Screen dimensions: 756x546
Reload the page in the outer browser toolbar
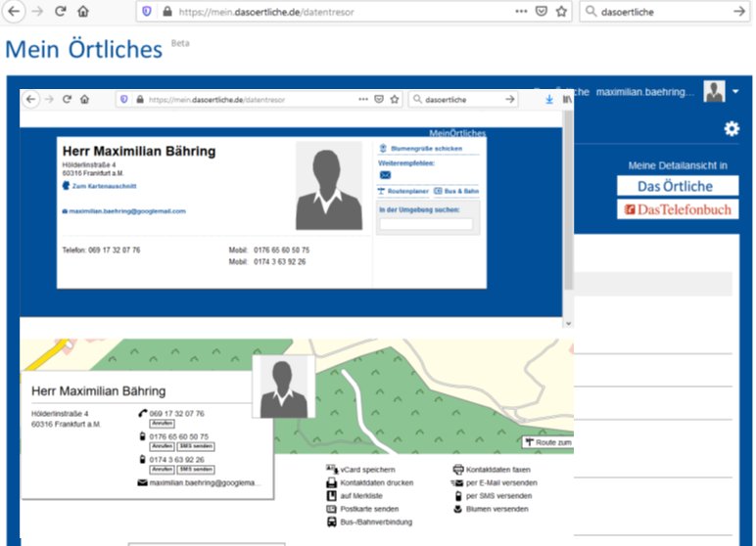(x=61, y=11)
